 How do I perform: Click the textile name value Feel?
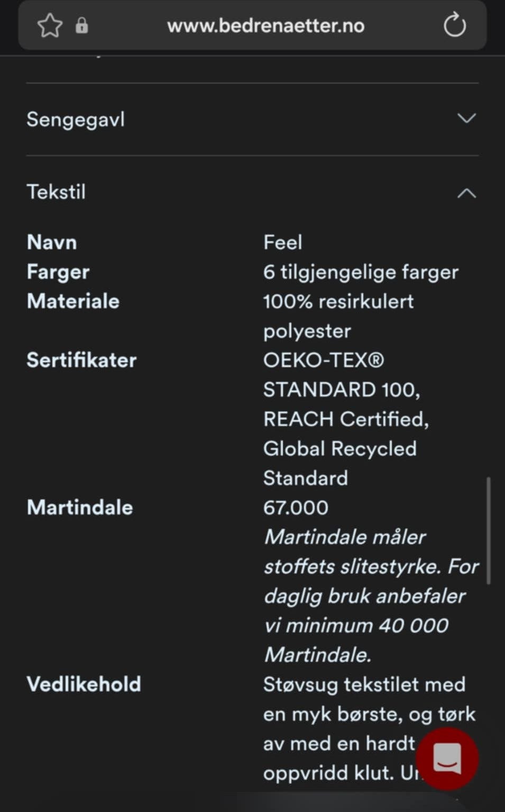[x=282, y=242]
